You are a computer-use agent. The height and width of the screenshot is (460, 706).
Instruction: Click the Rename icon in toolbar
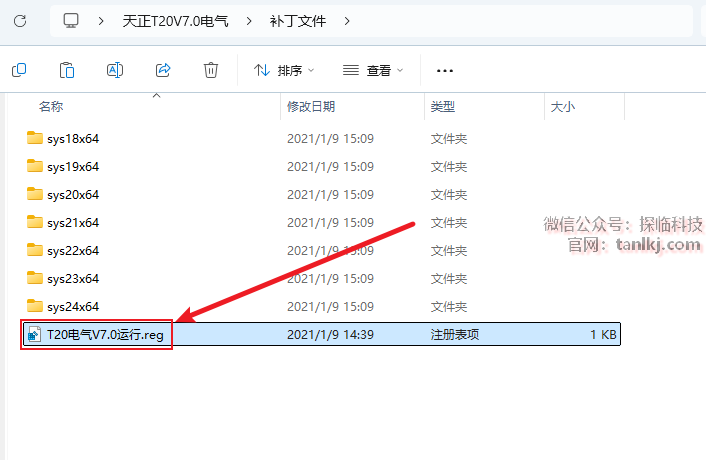pos(114,70)
